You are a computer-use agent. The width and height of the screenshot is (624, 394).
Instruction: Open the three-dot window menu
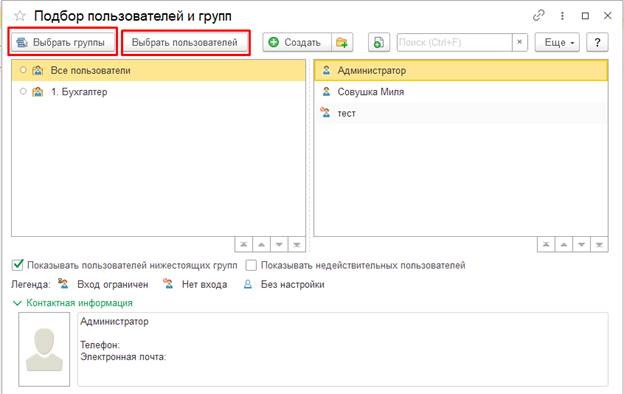[x=562, y=16]
